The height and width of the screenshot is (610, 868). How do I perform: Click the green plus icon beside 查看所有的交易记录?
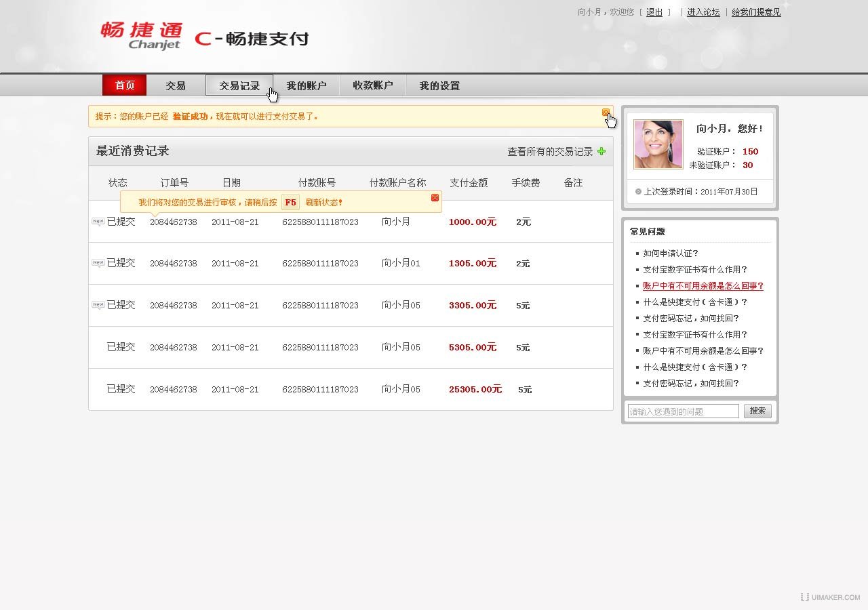pos(601,151)
